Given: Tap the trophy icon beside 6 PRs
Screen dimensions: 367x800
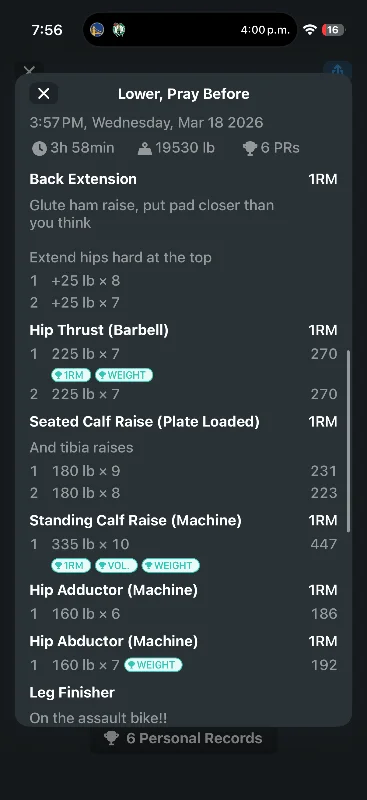Looking at the screenshot, I should coord(250,148).
